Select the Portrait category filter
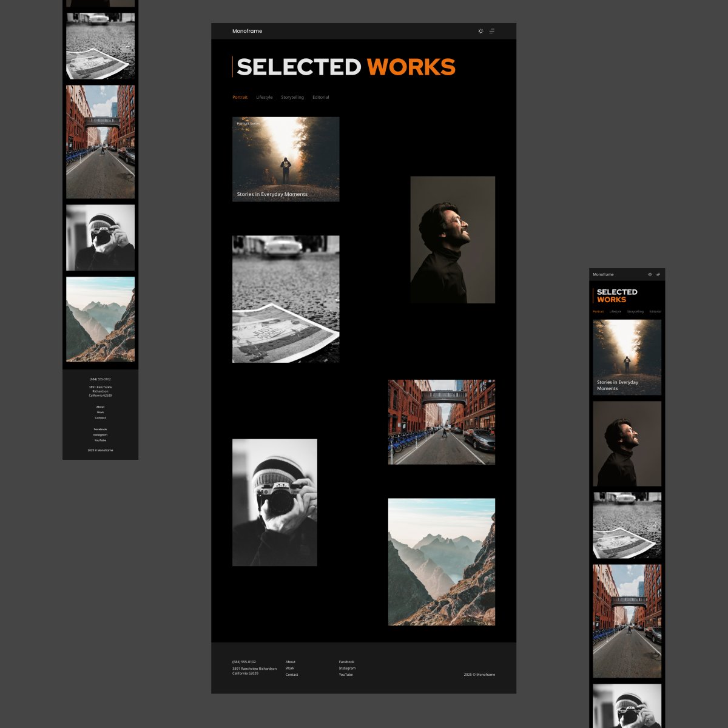The width and height of the screenshot is (728, 728). coord(240,97)
